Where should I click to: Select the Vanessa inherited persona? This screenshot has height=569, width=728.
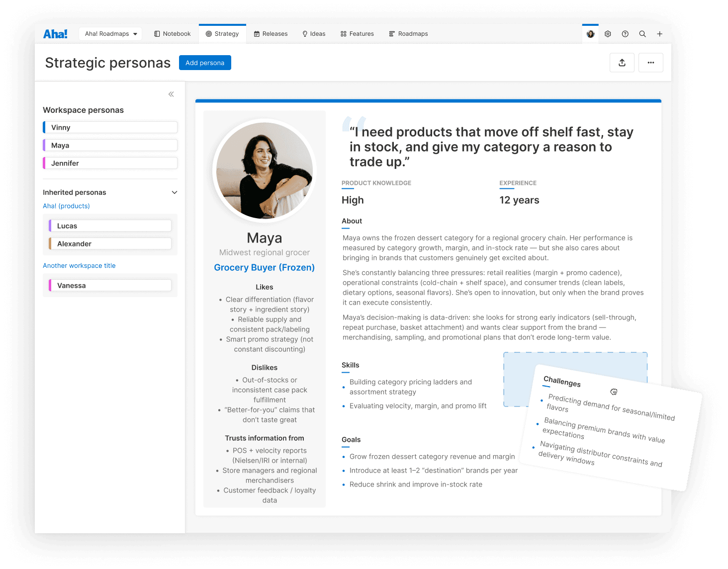pos(110,285)
